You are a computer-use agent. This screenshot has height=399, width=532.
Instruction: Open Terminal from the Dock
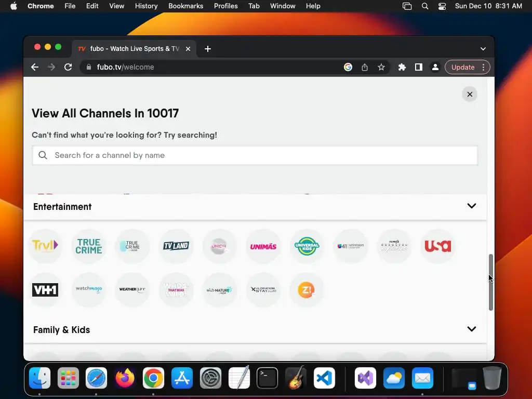coord(268,378)
